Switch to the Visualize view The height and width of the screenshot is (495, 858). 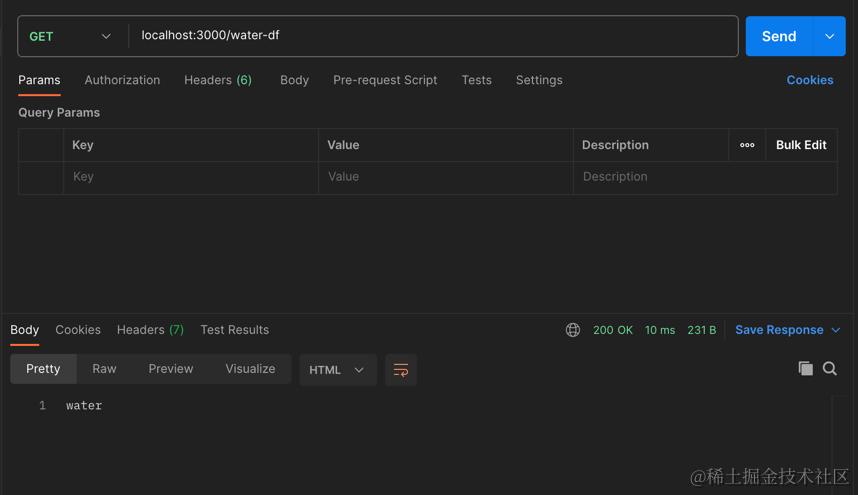point(250,369)
